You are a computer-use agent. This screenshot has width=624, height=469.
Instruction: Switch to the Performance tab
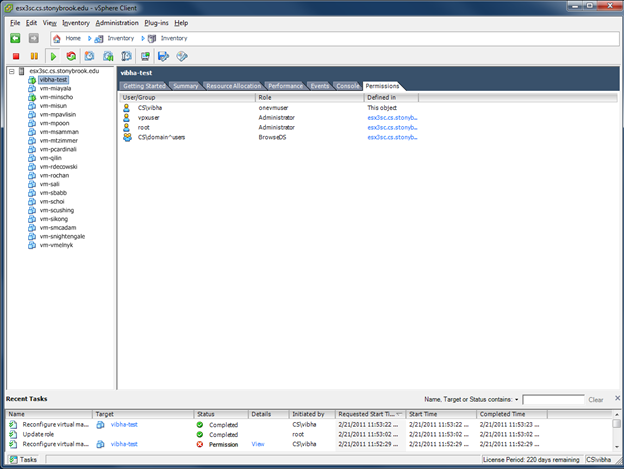pos(285,86)
